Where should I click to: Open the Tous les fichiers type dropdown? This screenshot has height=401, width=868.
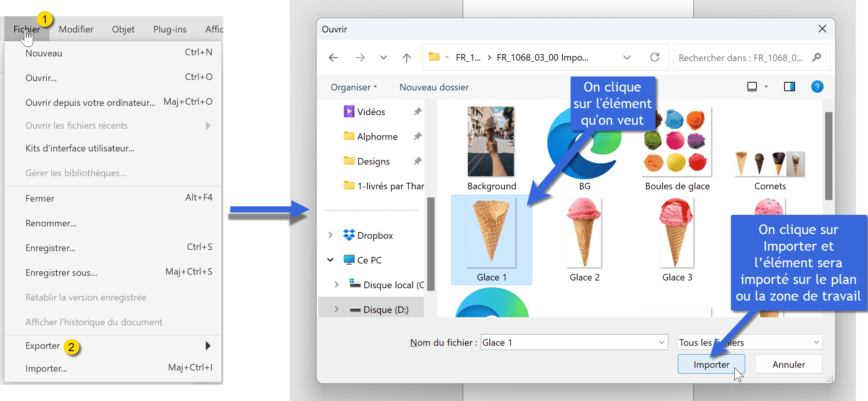(750, 342)
